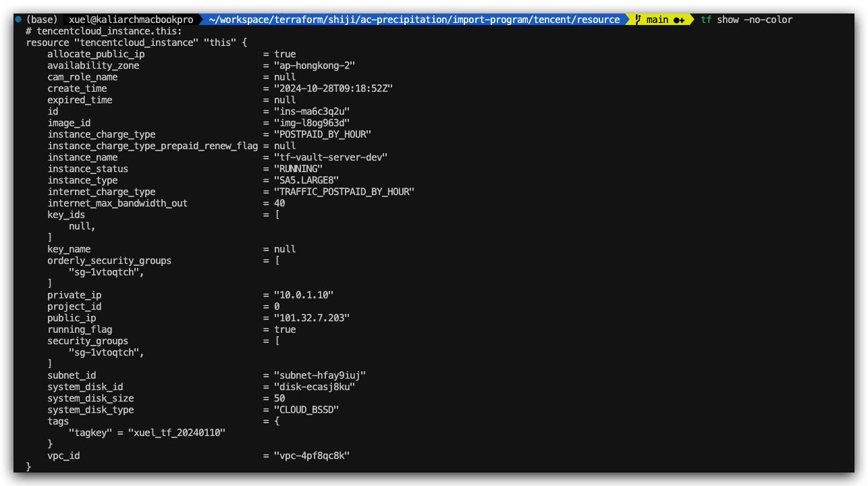Select the instance_name value tf-vault-server-dev
The height and width of the screenshot is (486, 868).
point(331,157)
